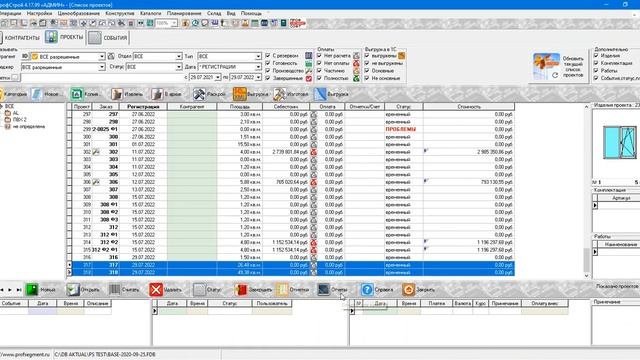The width and height of the screenshot is (640, 360).
Task: Open the Настройки menu
Action: pos(39,13)
